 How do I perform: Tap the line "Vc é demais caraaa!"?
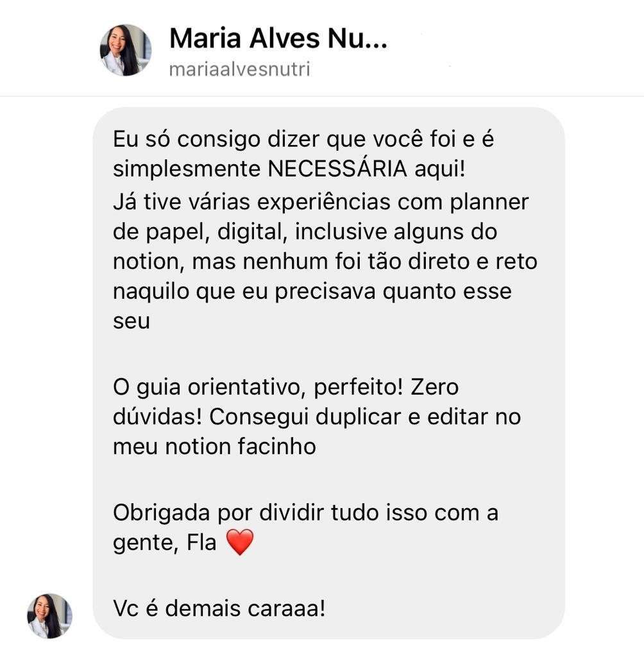click(x=219, y=608)
